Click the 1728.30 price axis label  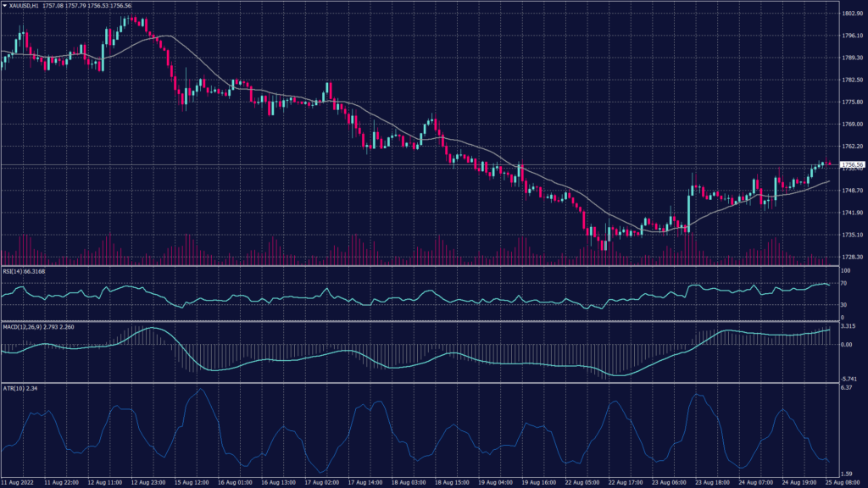pyautogui.click(x=850, y=257)
